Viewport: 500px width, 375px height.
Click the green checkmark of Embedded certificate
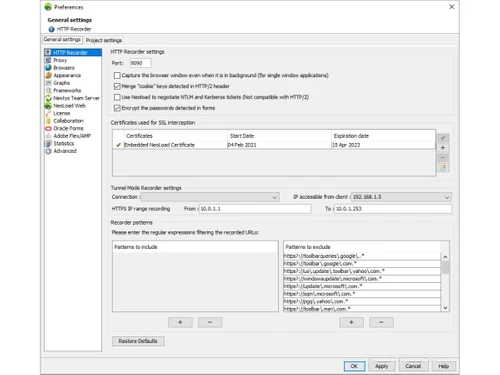(x=118, y=145)
